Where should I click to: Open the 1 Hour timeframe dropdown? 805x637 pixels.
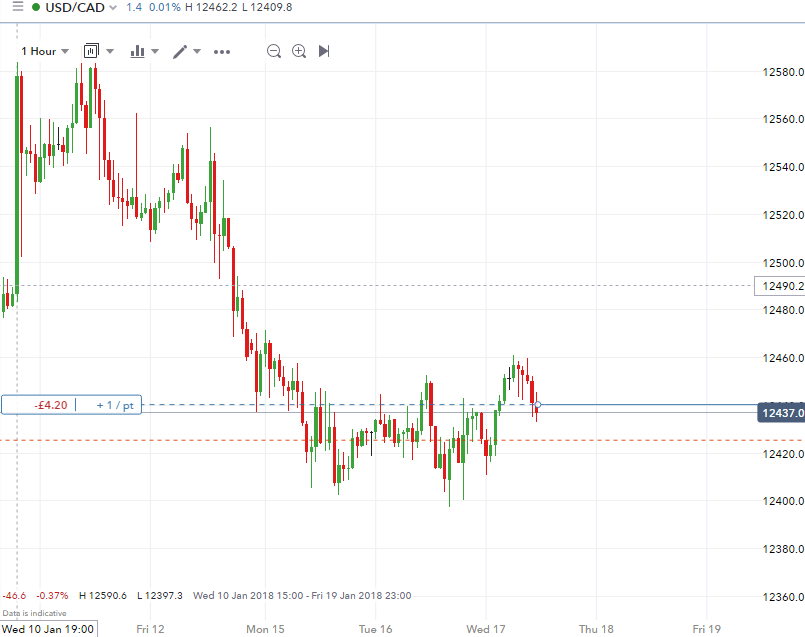click(45, 51)
